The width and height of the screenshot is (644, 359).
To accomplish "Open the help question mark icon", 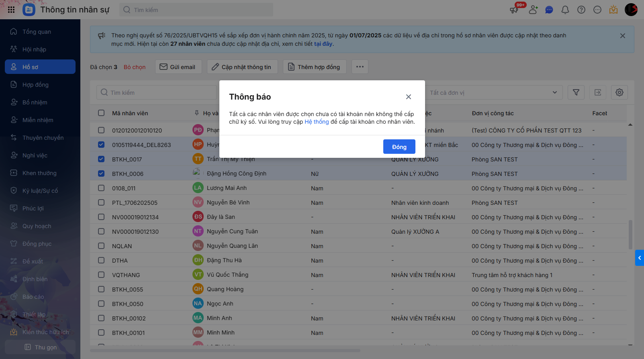I will coord(581,10).
